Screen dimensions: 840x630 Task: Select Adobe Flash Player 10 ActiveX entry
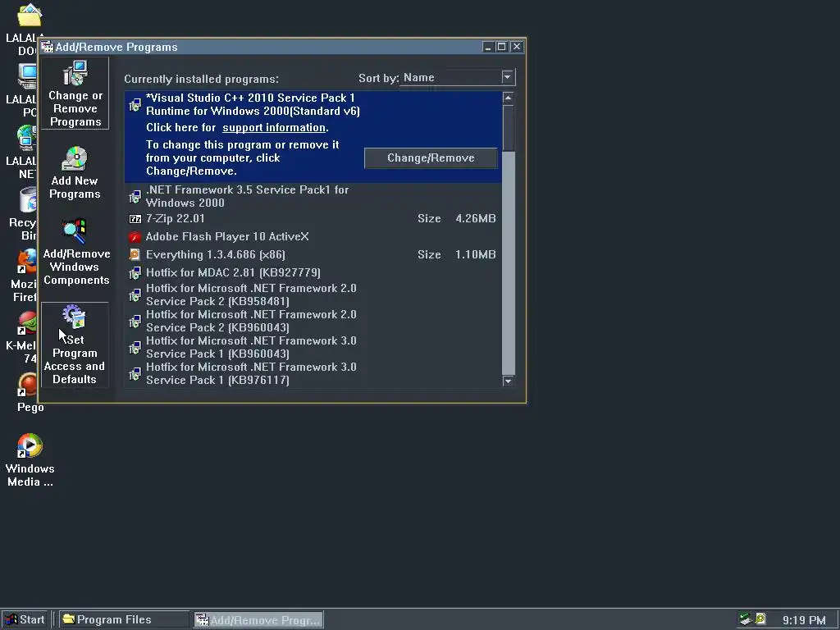point(313,237)
